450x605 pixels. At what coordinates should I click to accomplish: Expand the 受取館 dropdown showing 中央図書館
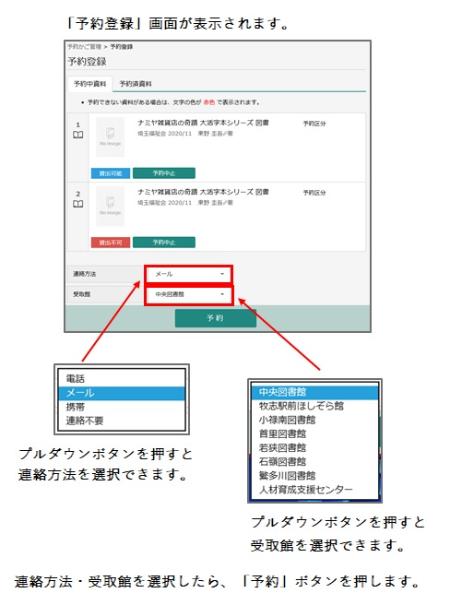click(189, 294)
